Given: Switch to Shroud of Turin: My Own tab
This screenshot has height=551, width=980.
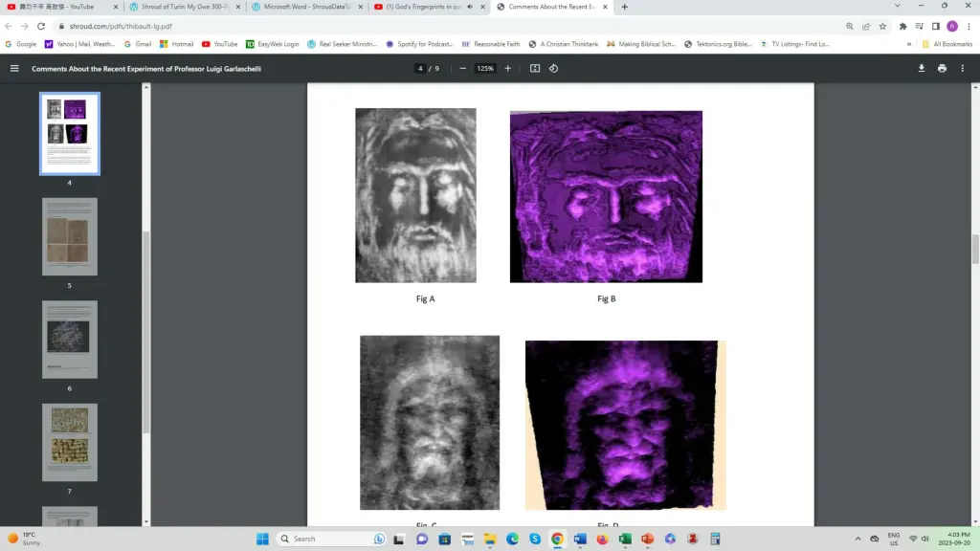Looking at the screenshot, I should click(185, 7).
